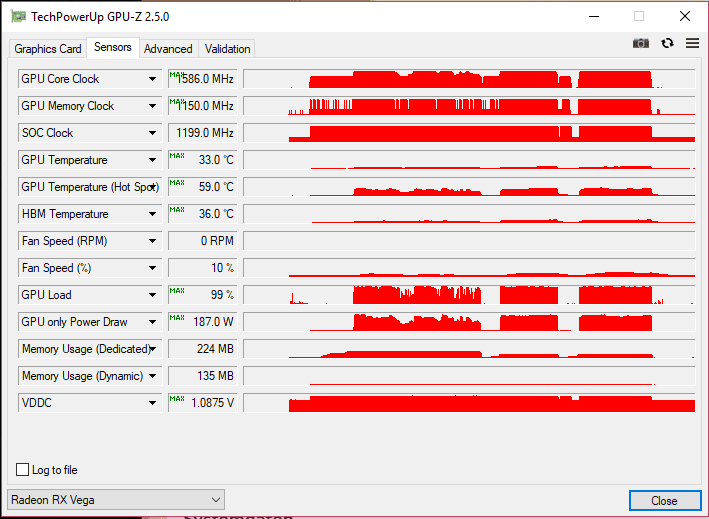Click the Fan Speed (%) graph
709x519 pixels.
point(469,268)
